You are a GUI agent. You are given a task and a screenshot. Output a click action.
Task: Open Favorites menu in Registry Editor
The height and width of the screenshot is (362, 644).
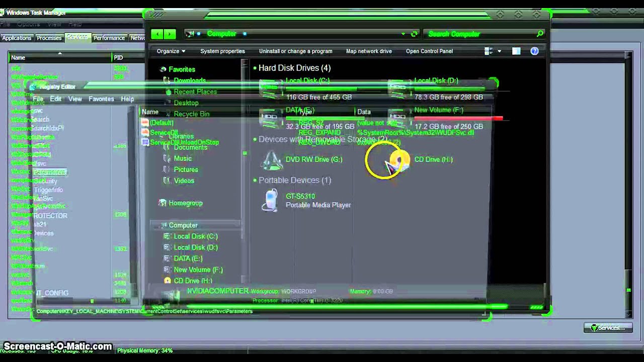pyautogui.click(x=101, y=99)
